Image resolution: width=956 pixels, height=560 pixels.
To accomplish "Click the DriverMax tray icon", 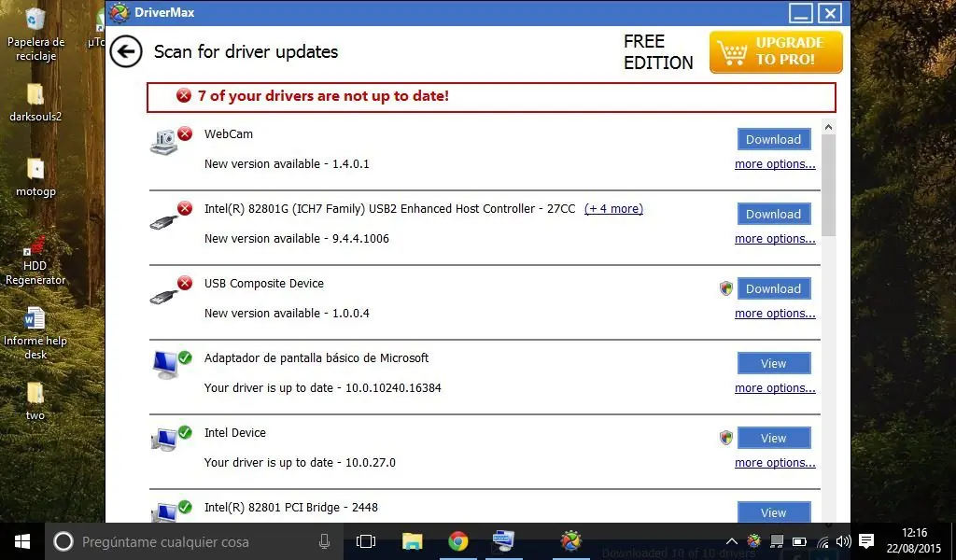I will (x=754, y=541).
